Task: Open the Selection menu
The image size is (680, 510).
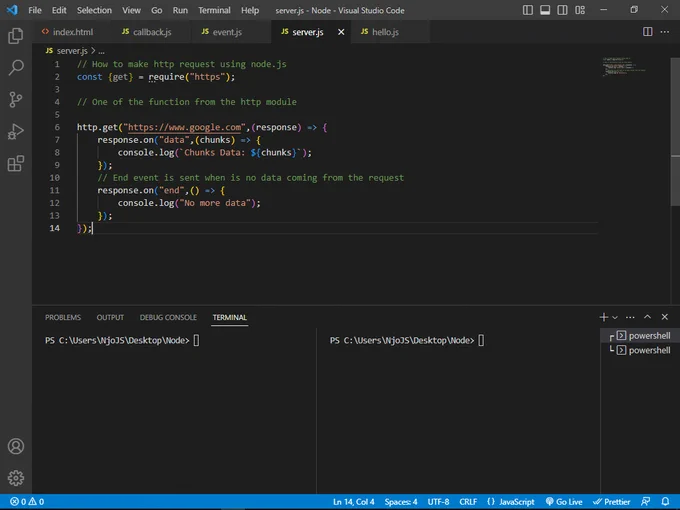Action: coord(94,10)
